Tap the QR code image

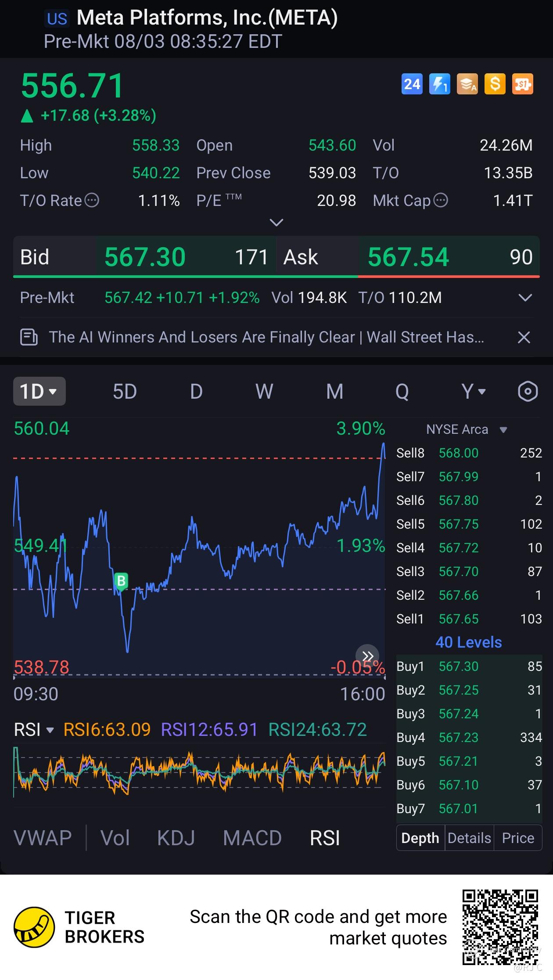pos(500,927)
